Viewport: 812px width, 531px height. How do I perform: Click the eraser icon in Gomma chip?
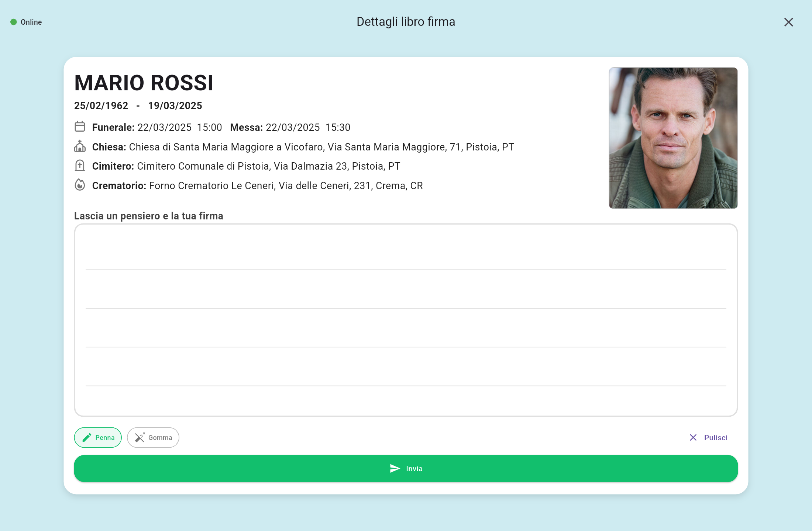140,437
